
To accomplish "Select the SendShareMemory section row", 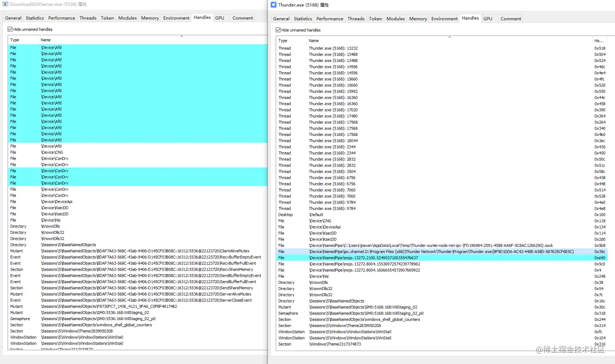I will tap(138, 288).
